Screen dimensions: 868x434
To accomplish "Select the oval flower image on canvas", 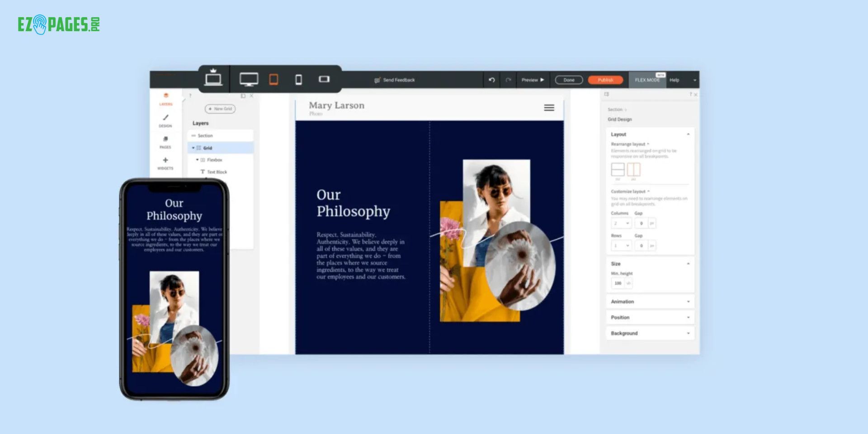I will coord(520,266).
